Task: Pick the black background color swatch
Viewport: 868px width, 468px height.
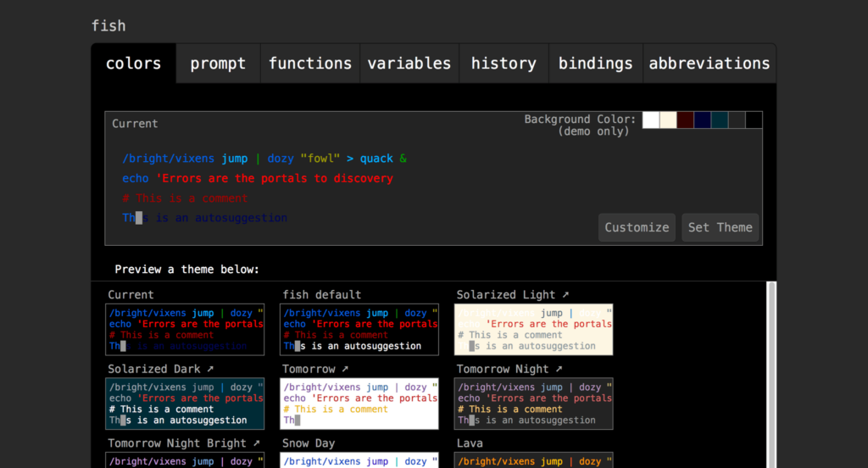Action: pos(754,120)
